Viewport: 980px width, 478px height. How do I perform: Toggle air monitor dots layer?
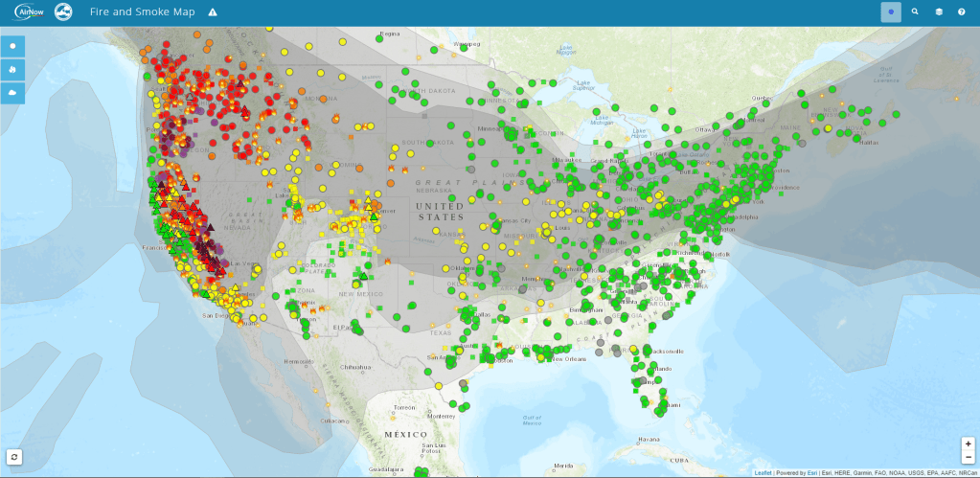coord(13,46)
